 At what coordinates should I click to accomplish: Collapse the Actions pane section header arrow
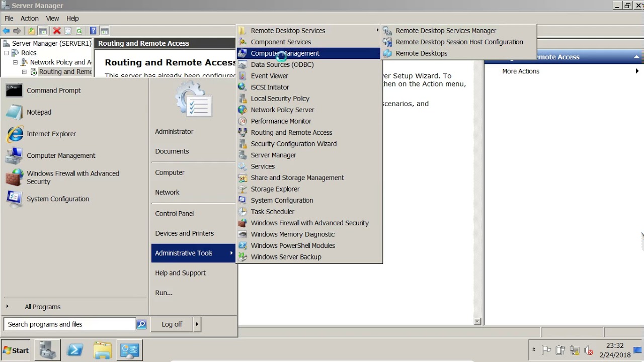click(x=636, y=57)
